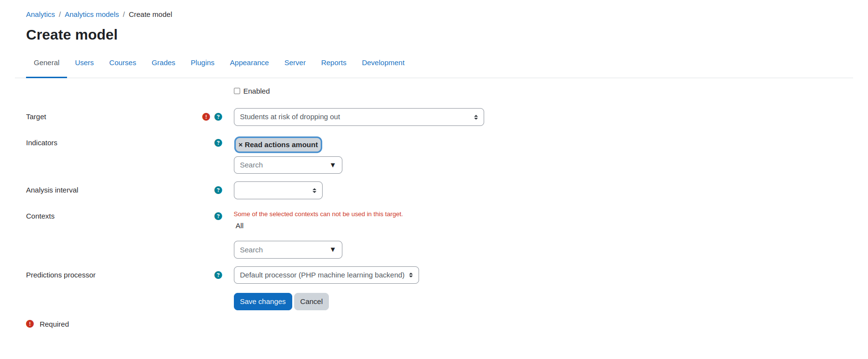
Task: Switch to the Users tab
Action: coord(84,63)
